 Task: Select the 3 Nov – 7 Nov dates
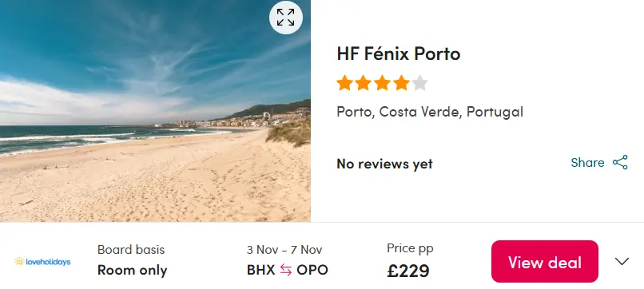pyautogui.click(x=284, y=250)
